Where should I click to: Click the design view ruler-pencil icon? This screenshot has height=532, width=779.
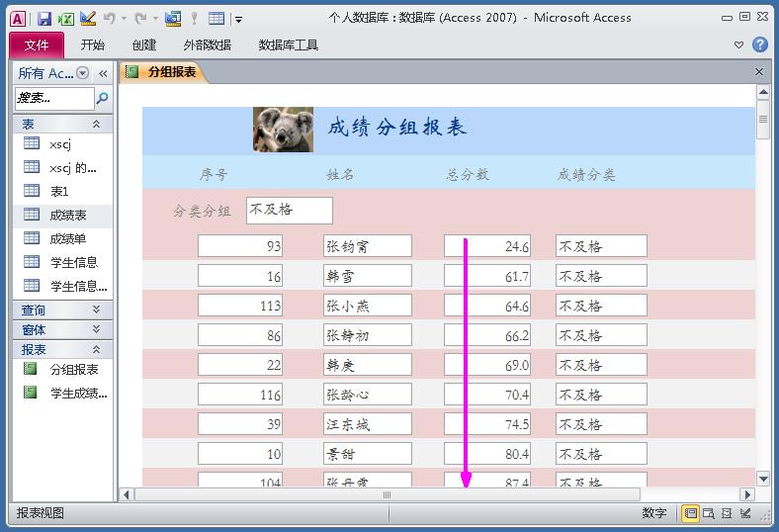[x=88, y=19]
